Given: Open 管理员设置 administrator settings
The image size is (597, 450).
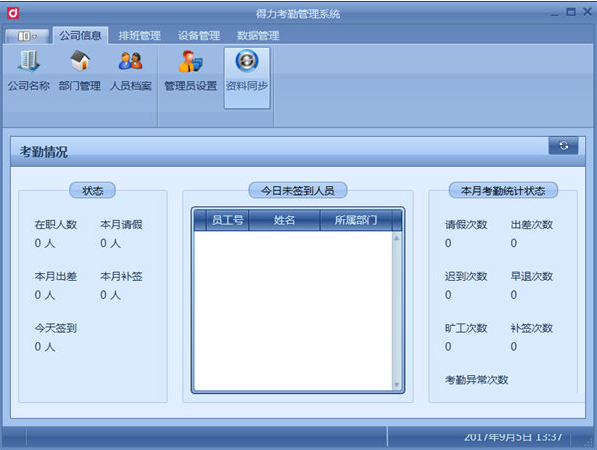Looking at the screenshot, I should coord(190,71).
